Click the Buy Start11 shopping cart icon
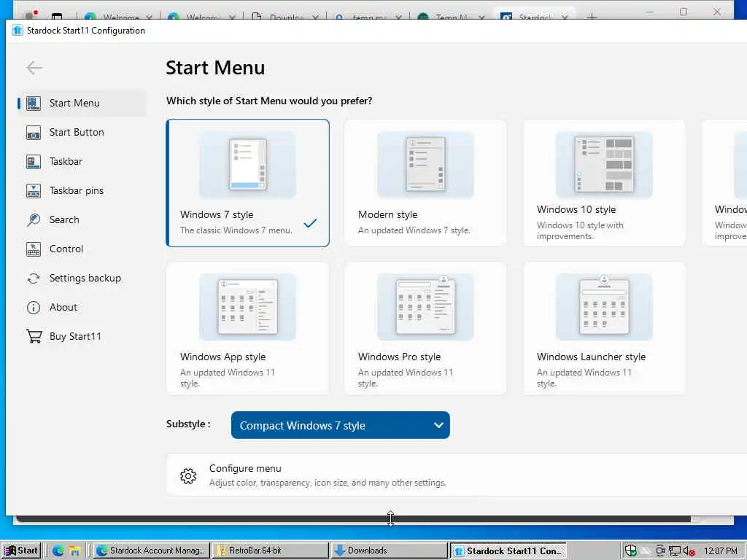 34,336
